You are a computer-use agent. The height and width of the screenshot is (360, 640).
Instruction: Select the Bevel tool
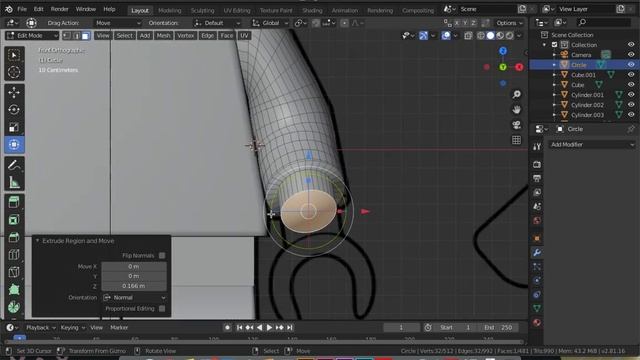[x=14, y=238]
